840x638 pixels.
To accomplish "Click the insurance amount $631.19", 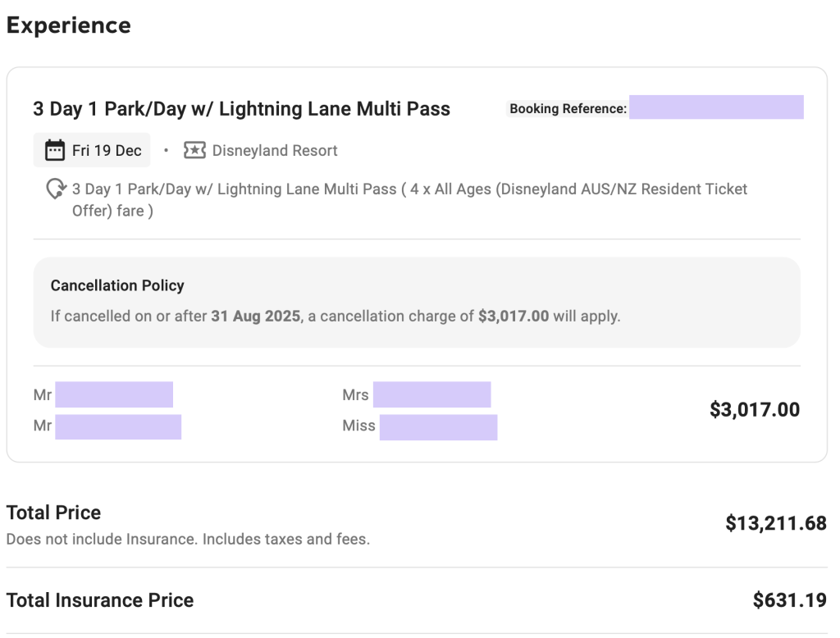I will 789,600.
